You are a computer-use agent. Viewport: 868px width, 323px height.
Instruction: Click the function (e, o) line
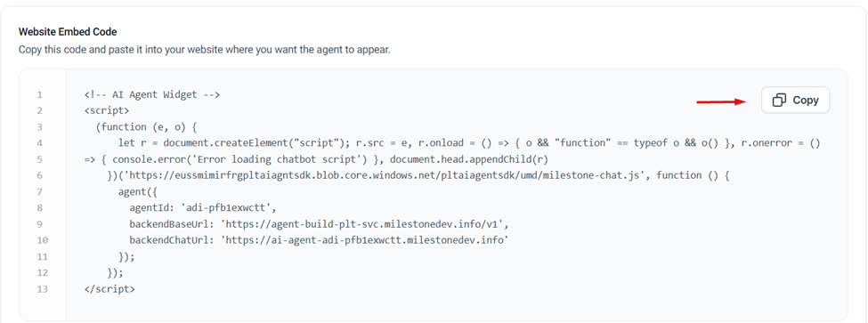pos(147,126)
